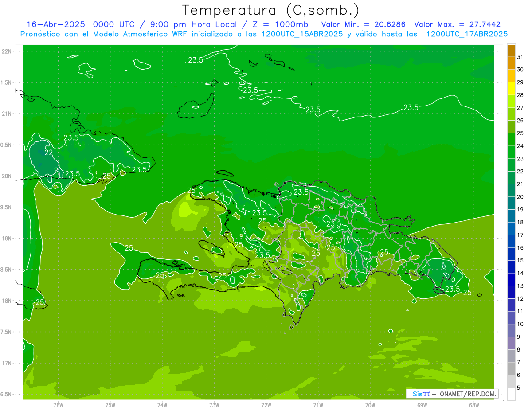Click the "73W" longitude axis label
532x411 pixels.
click(214, 405)
